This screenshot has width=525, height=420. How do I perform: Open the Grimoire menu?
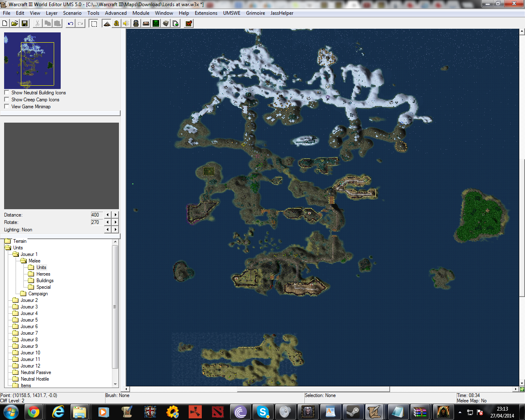point(256,13)
